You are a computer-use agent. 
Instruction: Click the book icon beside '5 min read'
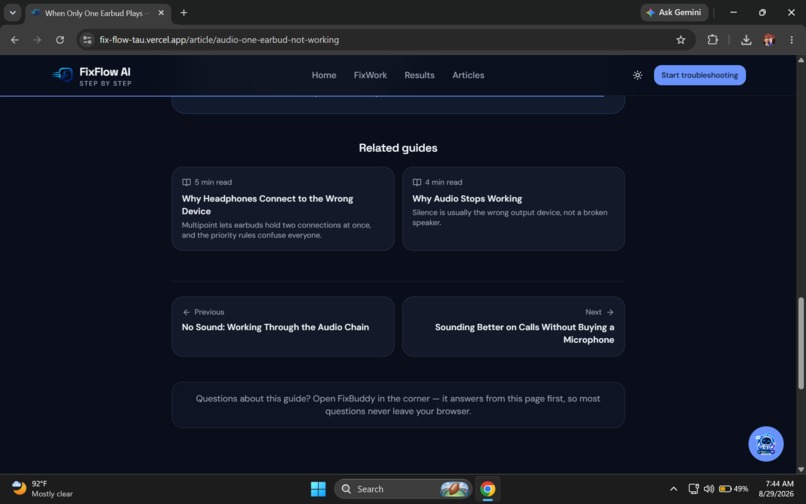(187, 182)
